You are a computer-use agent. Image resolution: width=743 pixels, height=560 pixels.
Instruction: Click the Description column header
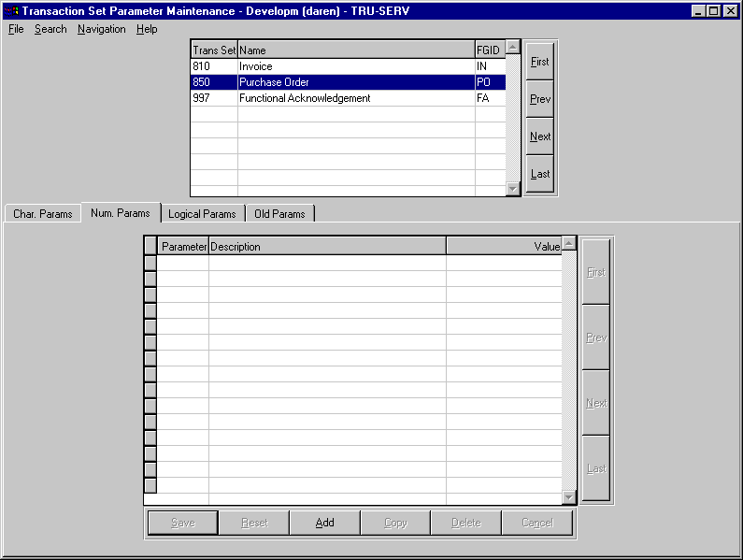tap(327, 247)
